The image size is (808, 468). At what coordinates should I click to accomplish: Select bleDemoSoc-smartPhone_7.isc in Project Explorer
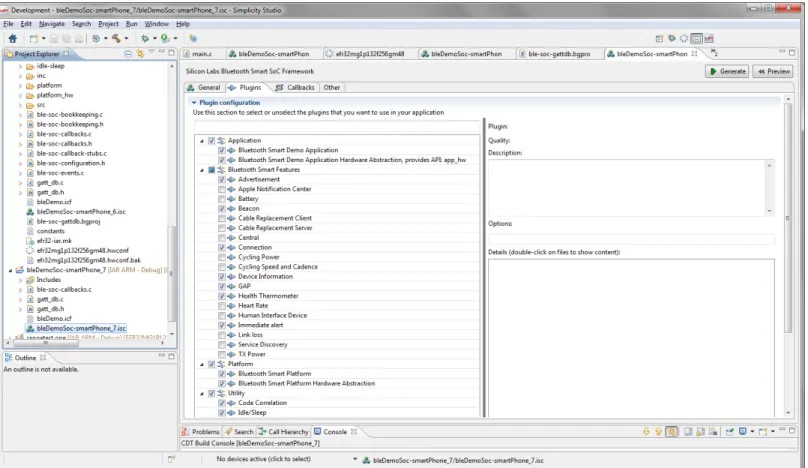click(x=81, y=328)
